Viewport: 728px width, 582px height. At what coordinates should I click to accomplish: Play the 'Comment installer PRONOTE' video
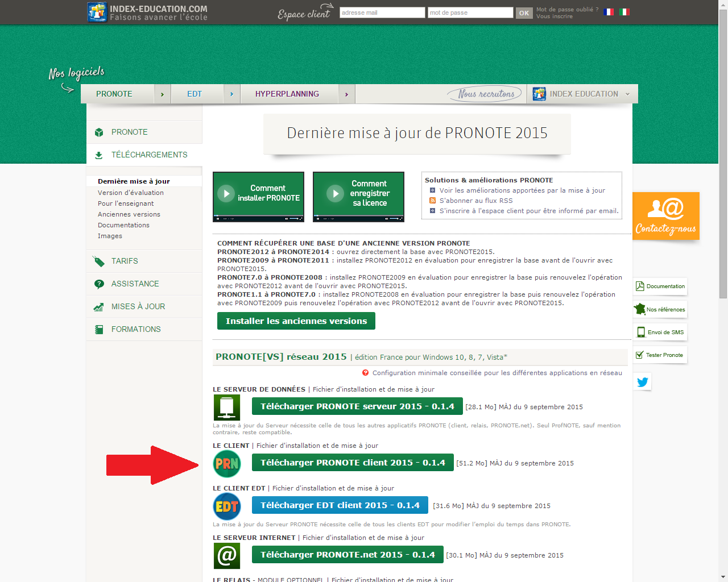[226, 193]
